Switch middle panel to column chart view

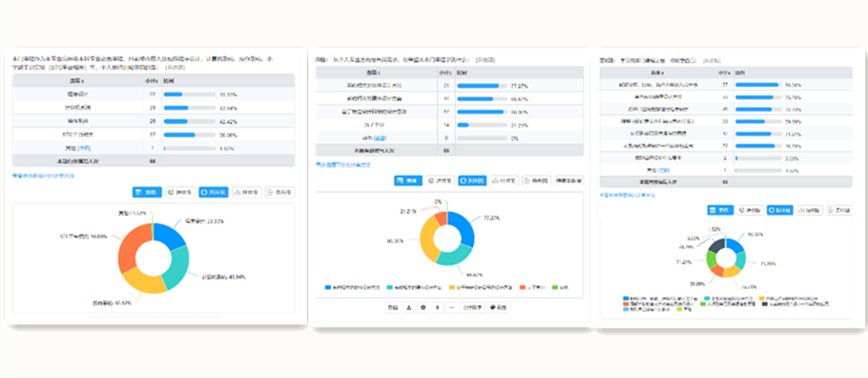(505, 180)
